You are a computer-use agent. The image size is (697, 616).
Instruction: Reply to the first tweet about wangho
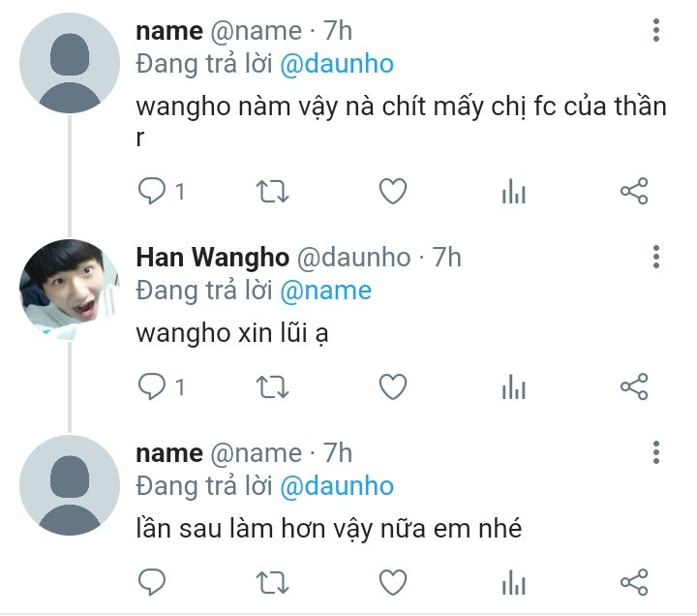click(x=152, y=191)
